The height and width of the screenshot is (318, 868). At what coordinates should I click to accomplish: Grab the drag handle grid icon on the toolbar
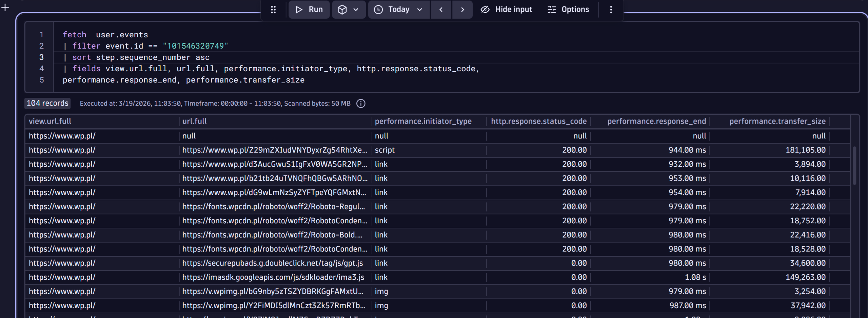click(273, 9)
